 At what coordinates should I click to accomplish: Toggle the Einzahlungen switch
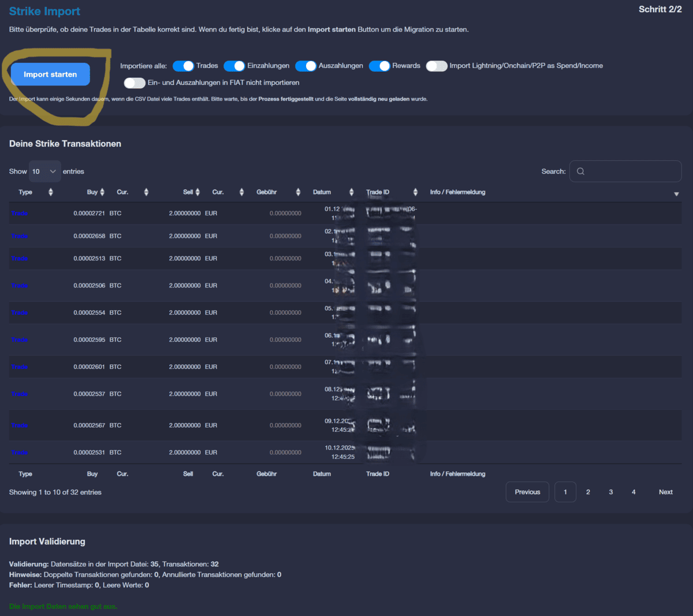pos(234,66)
